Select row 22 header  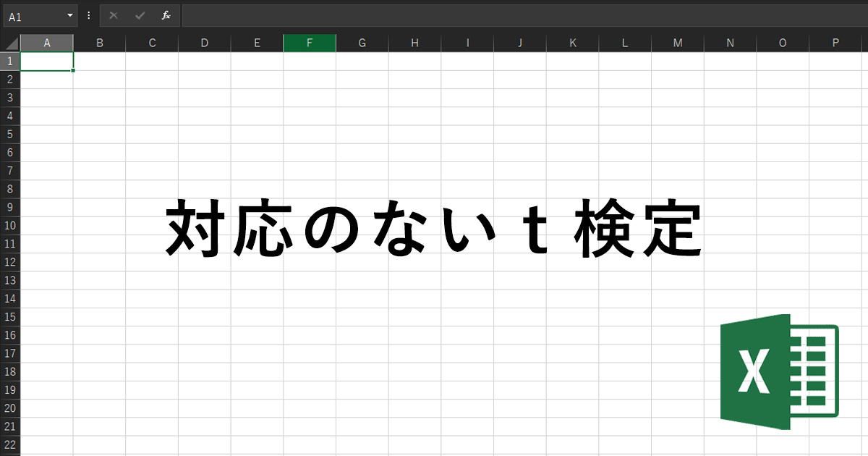[10, 444]
